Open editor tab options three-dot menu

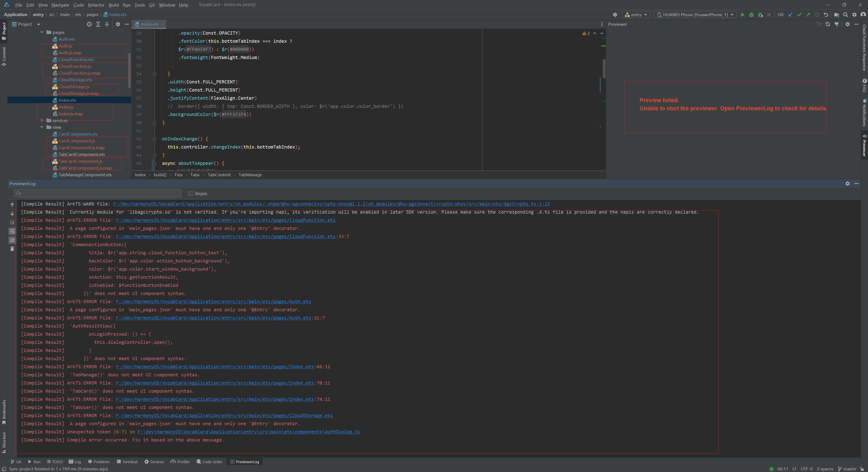pyautogui.click(x=602, y=24)
